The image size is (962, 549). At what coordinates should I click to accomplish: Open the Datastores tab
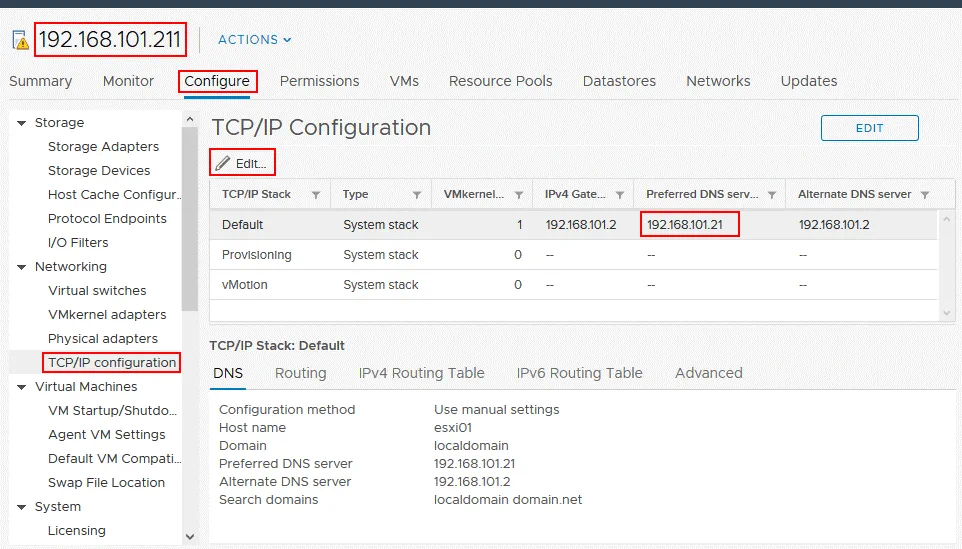[x=619, y=81]
